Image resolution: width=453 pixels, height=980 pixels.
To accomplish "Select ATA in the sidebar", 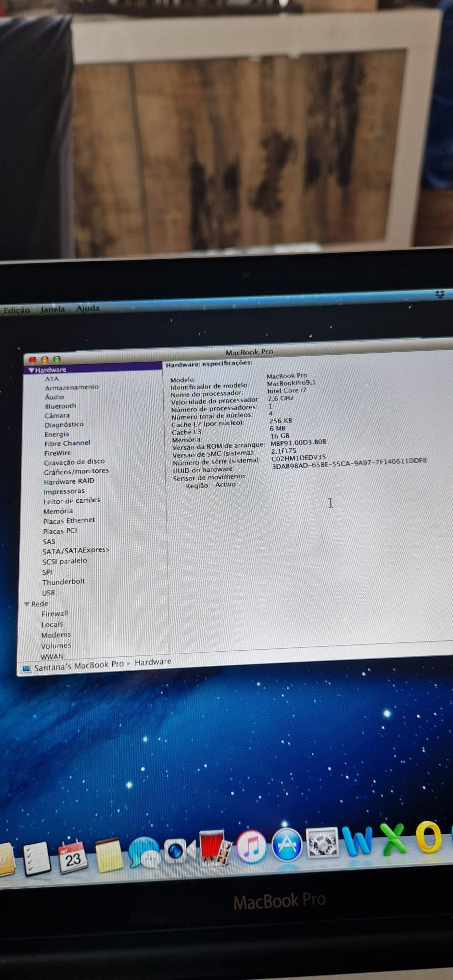I will pos(51,379).
